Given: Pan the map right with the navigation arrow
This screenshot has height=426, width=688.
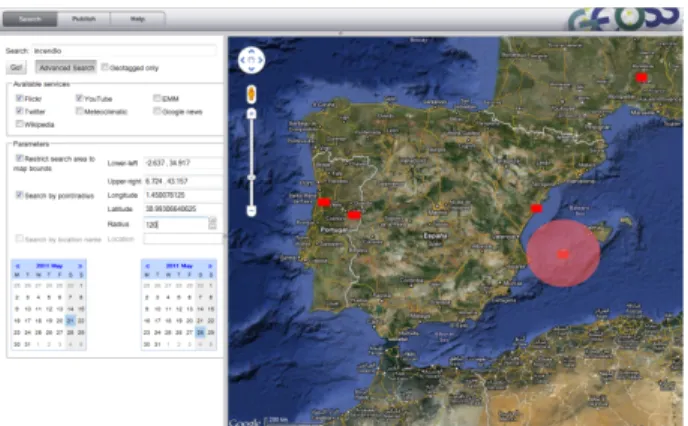Looking at the screenshot, I should tap(260, 60).
